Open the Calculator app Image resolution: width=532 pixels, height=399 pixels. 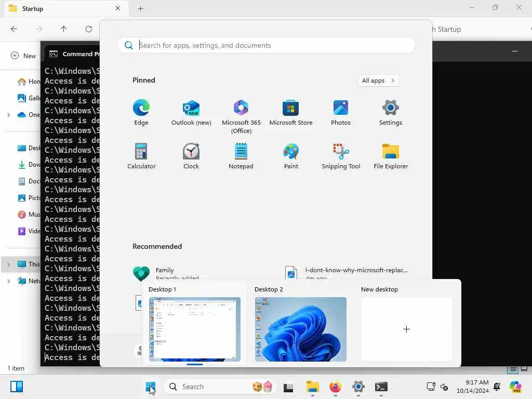click(x=141, y=156)
